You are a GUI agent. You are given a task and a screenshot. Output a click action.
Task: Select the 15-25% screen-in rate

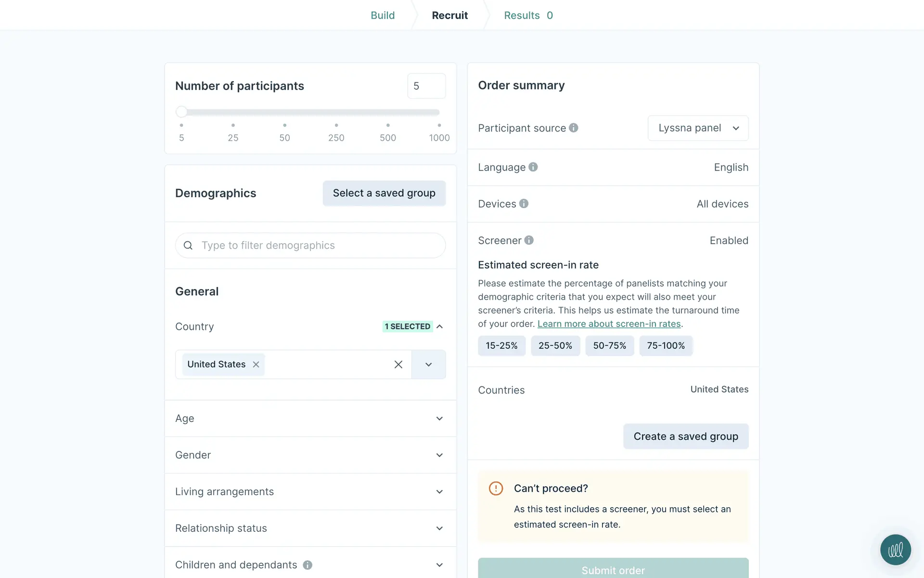[x=501, y=346]
